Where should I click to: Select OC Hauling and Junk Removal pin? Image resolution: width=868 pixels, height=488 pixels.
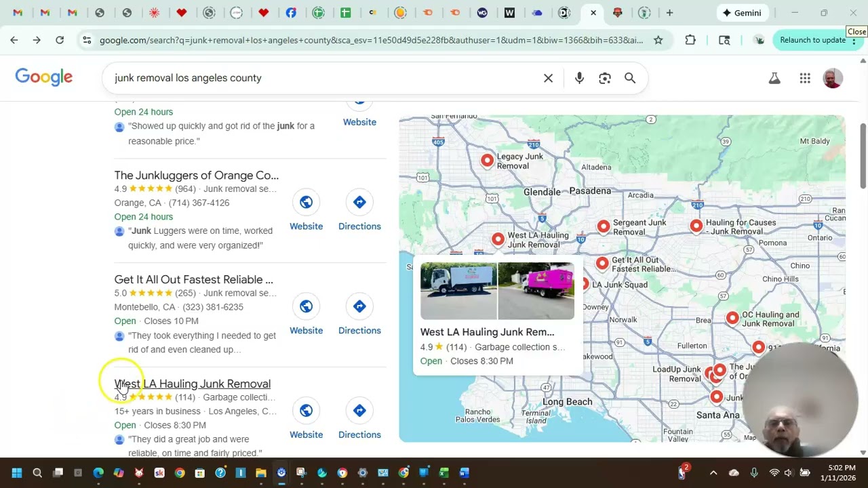732,318
